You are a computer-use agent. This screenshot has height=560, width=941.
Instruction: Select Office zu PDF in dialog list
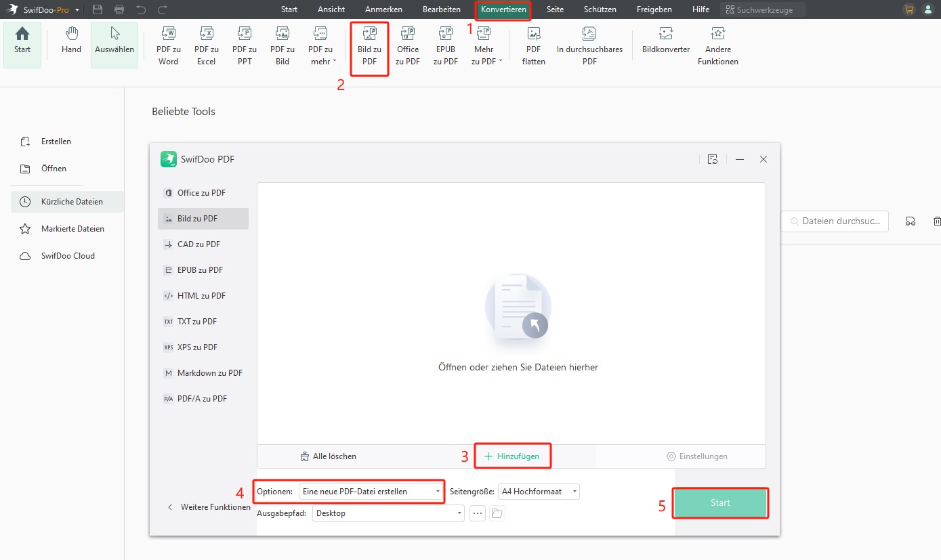[203, 193]
